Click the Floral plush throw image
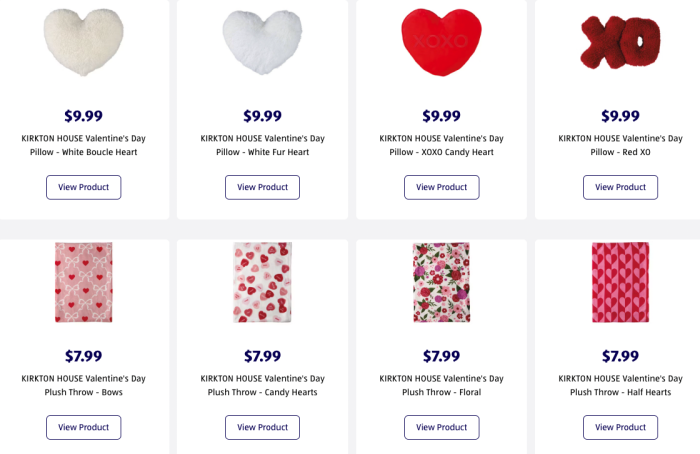 click(441, 282)
